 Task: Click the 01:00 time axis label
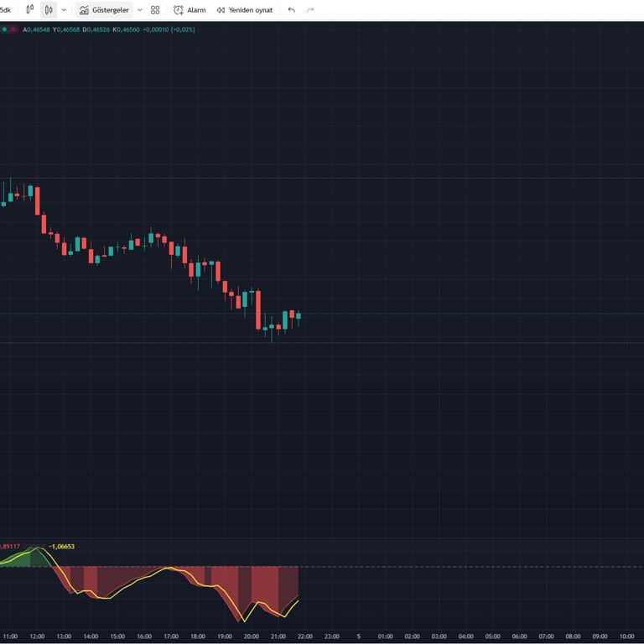pyautogui.click(x=385, y=636)
